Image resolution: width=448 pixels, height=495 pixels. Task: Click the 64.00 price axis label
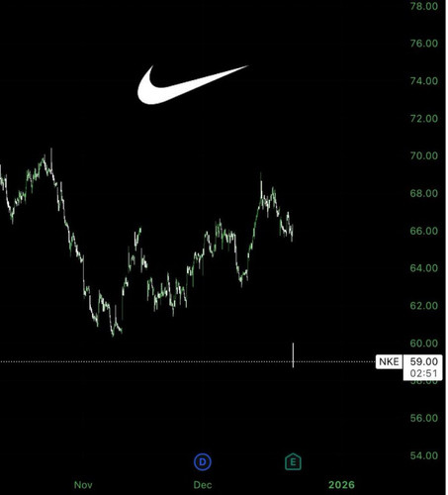click(424, 268)
